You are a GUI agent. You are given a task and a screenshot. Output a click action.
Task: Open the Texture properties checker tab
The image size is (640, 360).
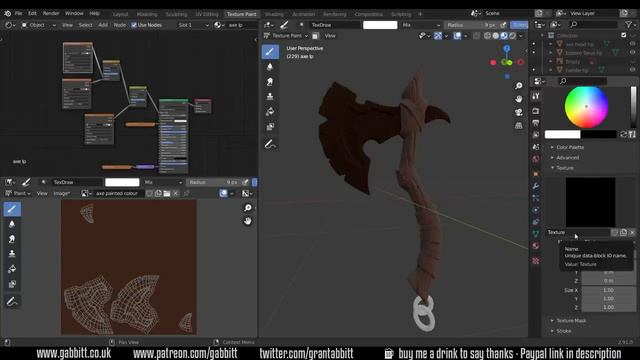tap(536, 260)
